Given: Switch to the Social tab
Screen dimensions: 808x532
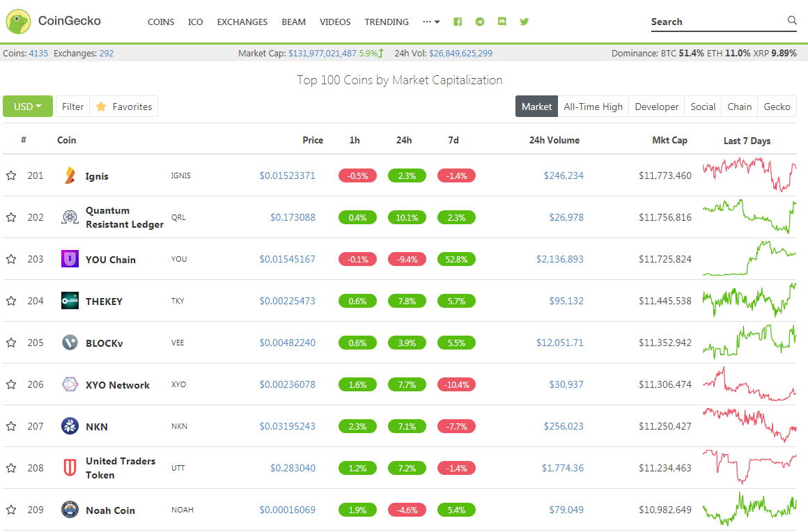Looking at the screenshot, I should (703, 107).
